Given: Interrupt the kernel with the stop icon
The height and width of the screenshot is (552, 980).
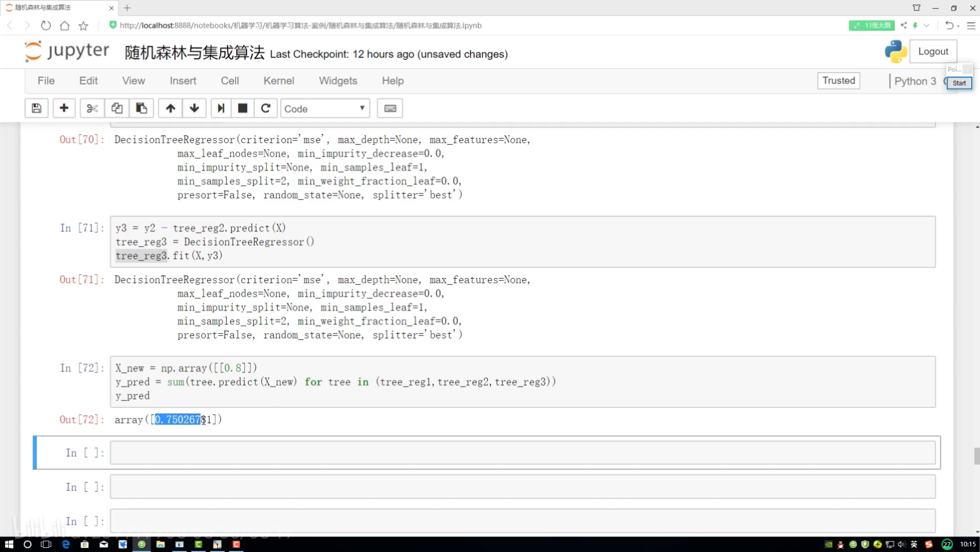Looking at the screenshot, I should click(x=243, y=108).
